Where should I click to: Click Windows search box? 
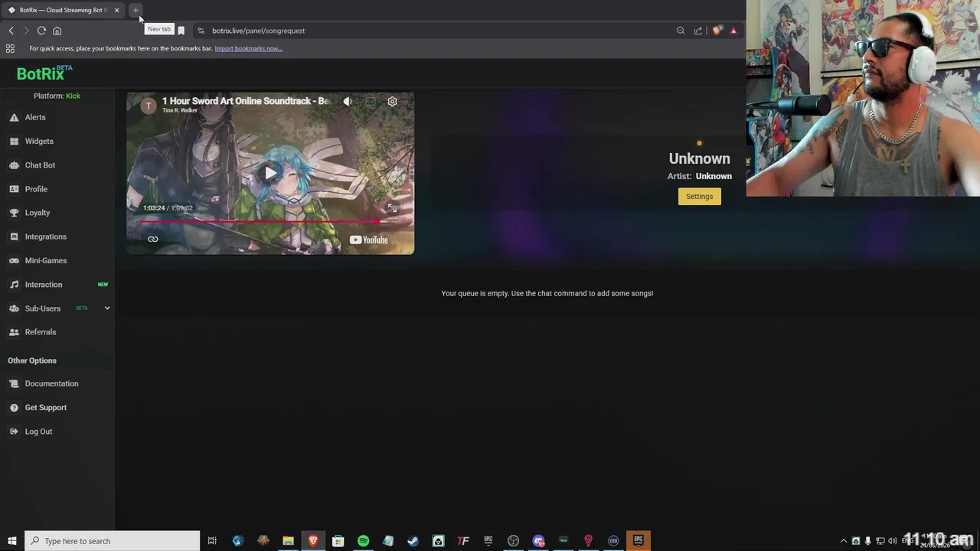(112, 541)
